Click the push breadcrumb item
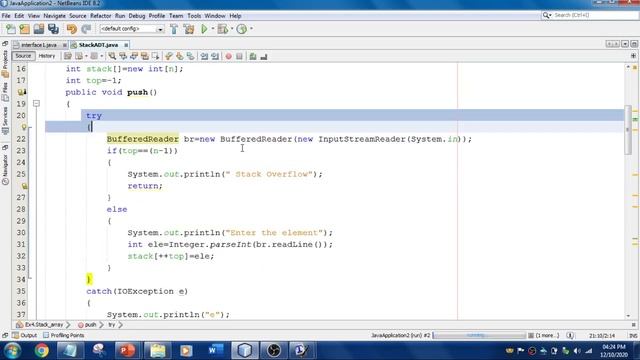Image resolution: width=640 pixels, height=360 pixels. click(87, 325)
